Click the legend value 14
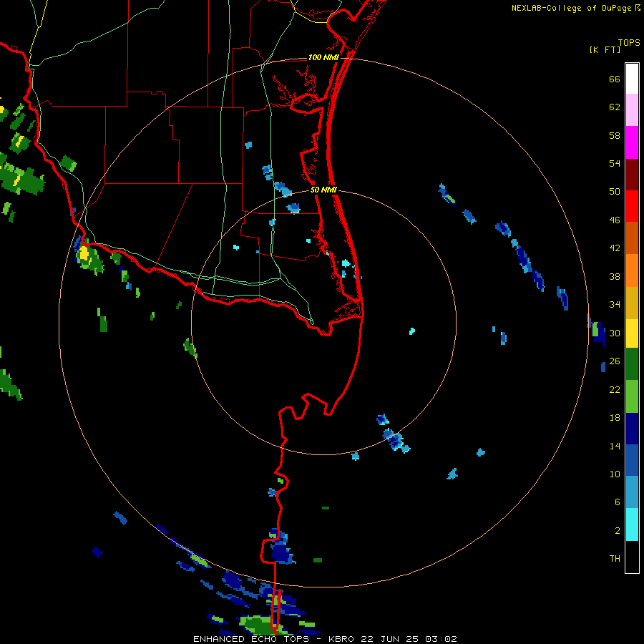The height and width of the screenshot is (644, 644). [615, 446]
